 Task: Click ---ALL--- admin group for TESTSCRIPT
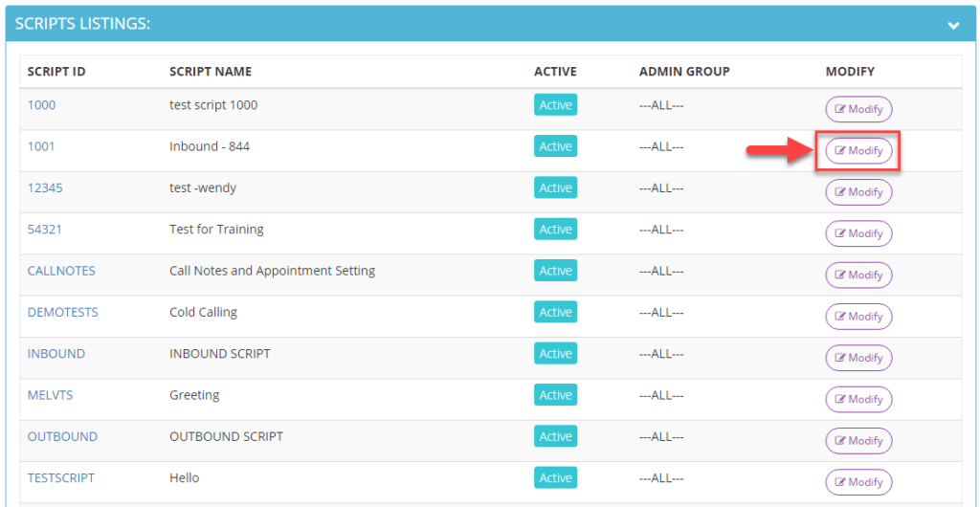click(661, 478)
